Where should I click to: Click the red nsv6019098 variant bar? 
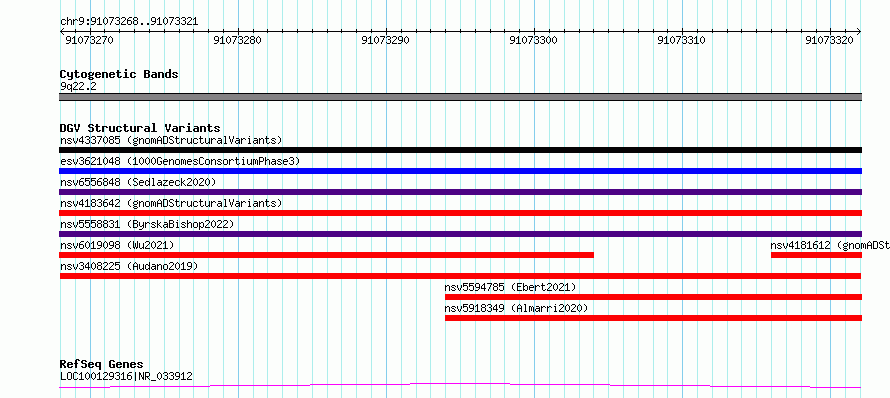(326, 255)
